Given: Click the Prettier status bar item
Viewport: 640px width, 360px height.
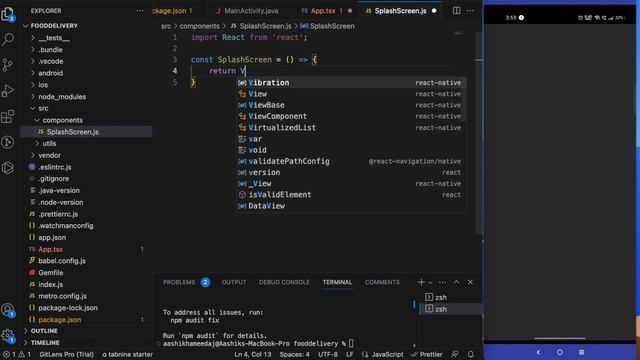Looking at the screenshot, I should point(427,354).
